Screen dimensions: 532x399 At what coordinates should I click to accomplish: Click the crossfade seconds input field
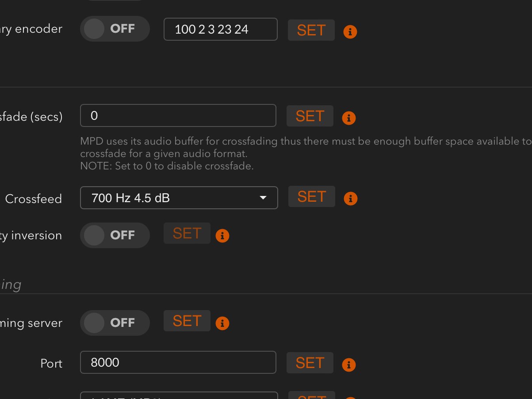click(x=178, y=115)
